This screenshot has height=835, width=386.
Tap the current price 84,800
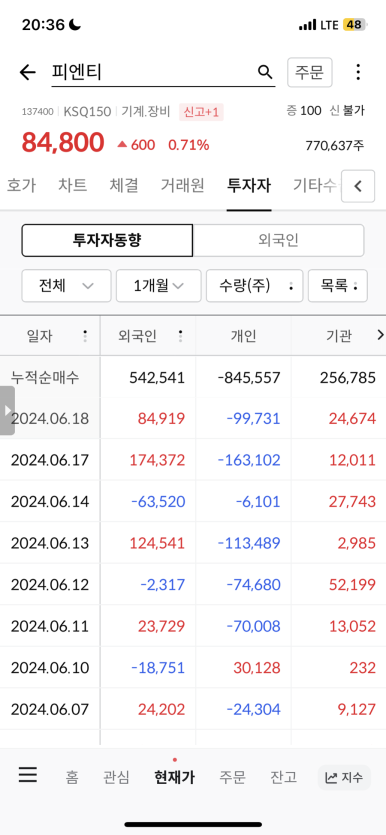63,142
